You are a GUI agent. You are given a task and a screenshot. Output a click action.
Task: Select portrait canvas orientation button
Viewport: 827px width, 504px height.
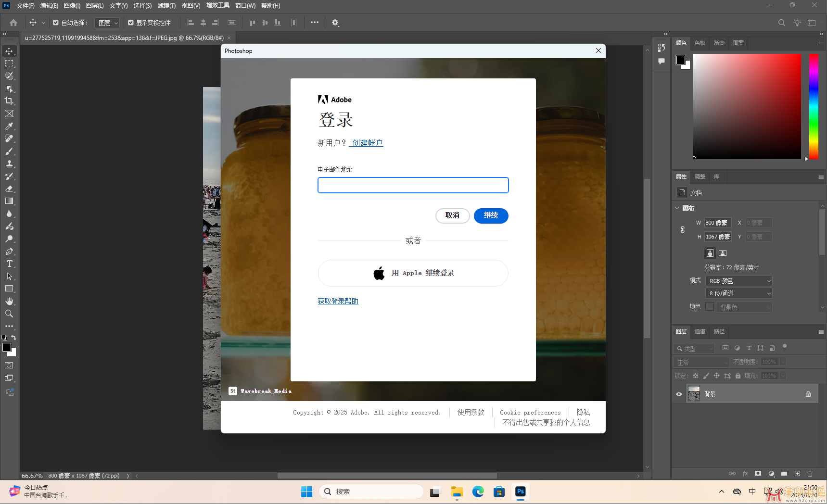710,253
